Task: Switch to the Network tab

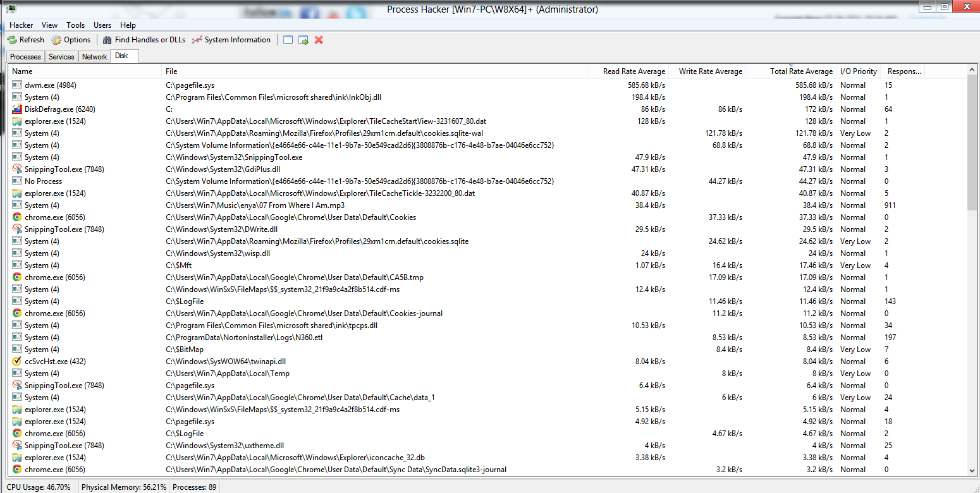Action: tap(94, 57)
